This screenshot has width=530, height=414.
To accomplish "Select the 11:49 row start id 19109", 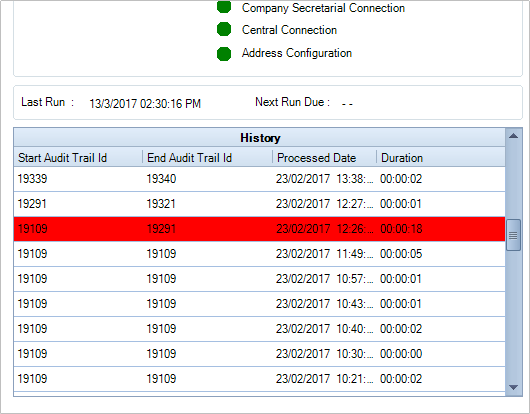I will [x=32, y=254].
